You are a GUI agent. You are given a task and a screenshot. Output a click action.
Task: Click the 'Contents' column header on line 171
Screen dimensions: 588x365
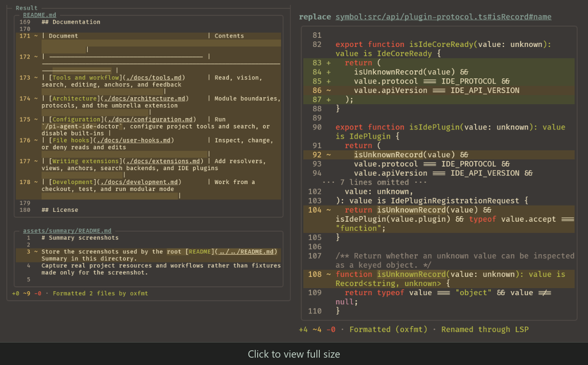pyautogui.click(x=229, y=36)
